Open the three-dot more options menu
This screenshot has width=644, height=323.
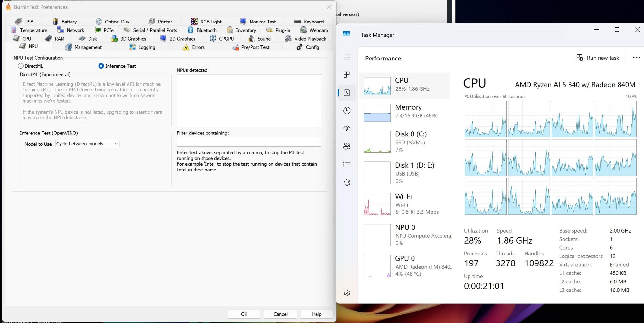pos(636,58)
